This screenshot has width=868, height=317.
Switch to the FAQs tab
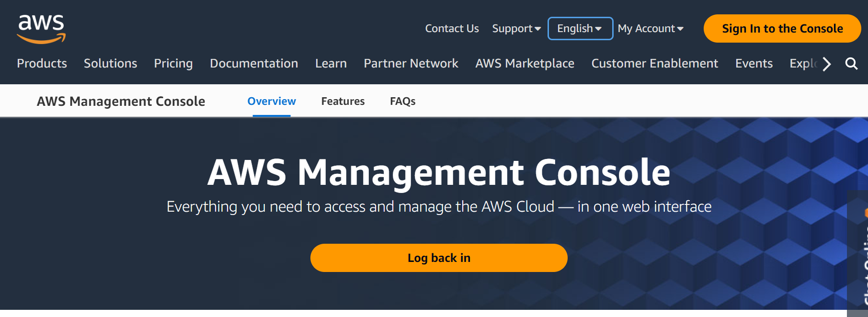[402, 102]
